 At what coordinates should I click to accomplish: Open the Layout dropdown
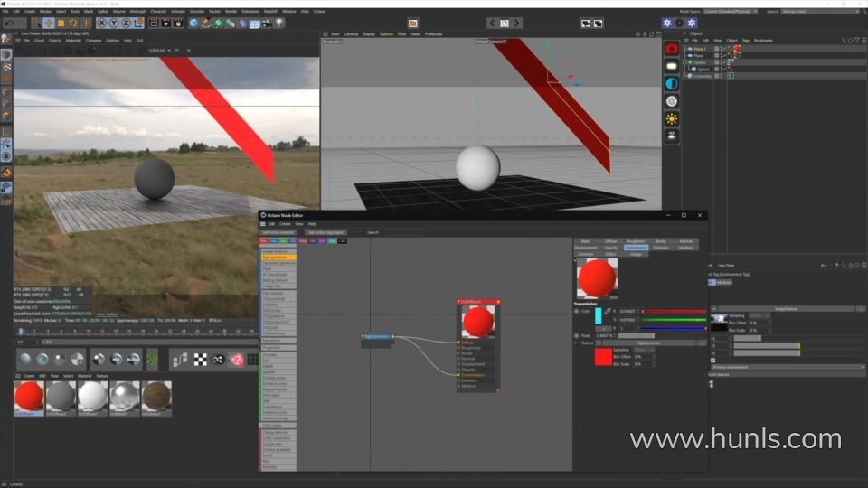point(818,11)
